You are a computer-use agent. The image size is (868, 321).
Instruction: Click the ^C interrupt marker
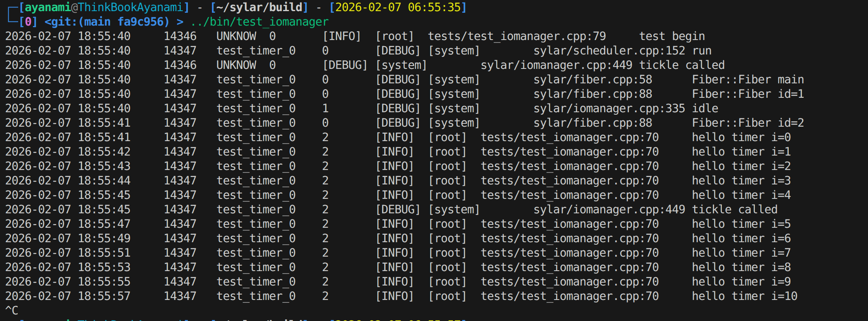point(12,310)
